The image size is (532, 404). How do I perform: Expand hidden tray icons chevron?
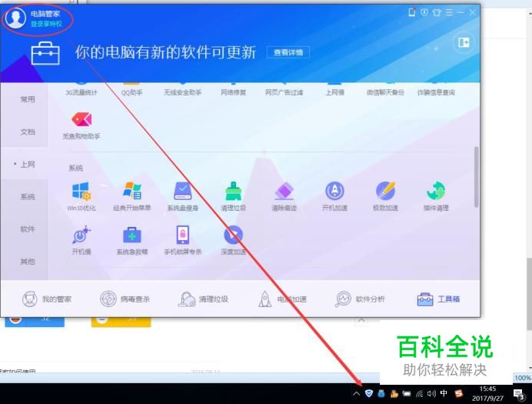coord(356,394)
